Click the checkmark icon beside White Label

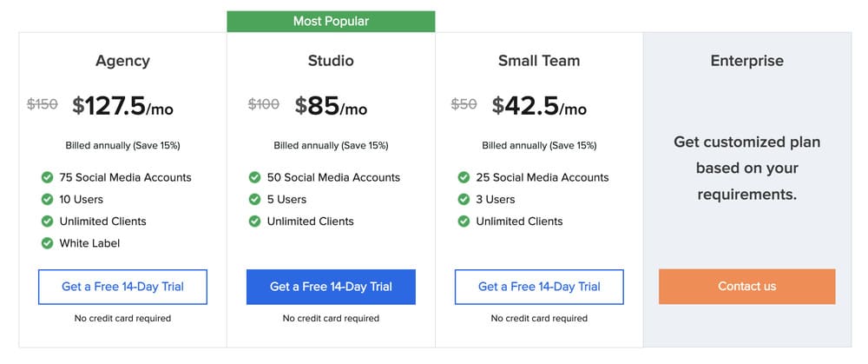tap(47, 243)
